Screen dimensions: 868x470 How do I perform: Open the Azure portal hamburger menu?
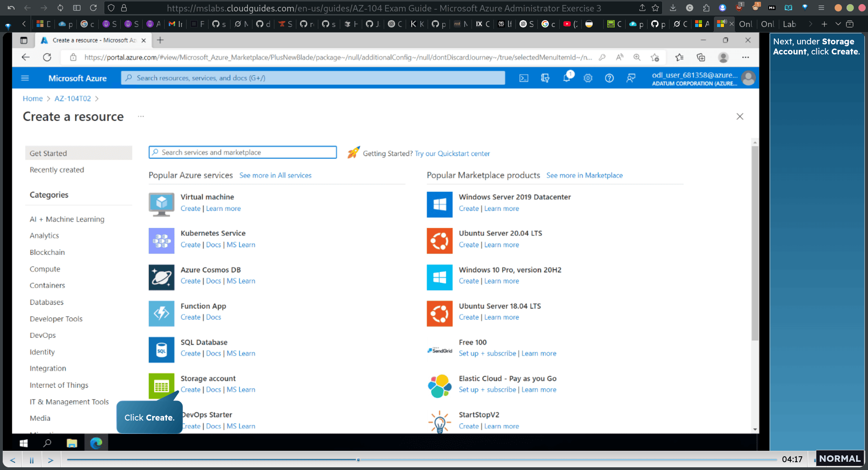[25, 78]
